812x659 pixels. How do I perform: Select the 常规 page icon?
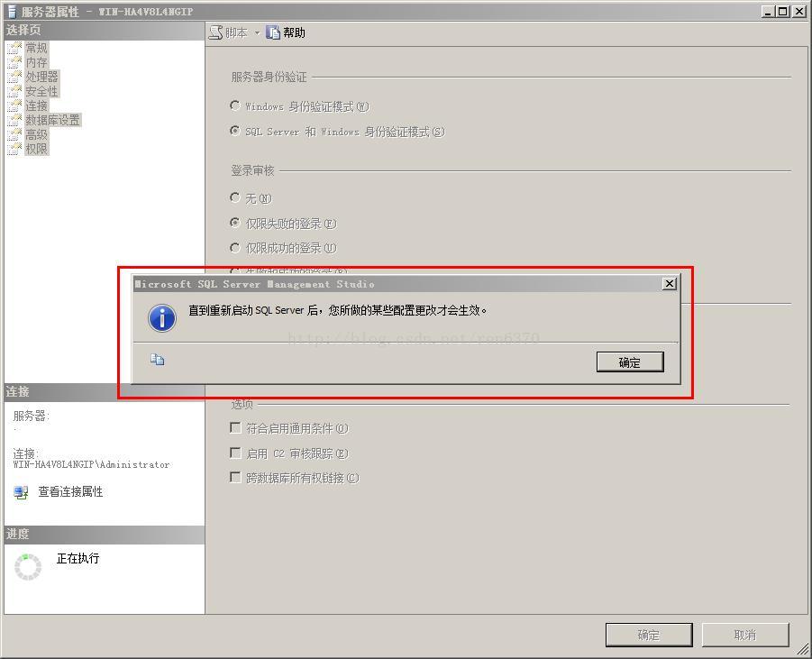point(14,48)
